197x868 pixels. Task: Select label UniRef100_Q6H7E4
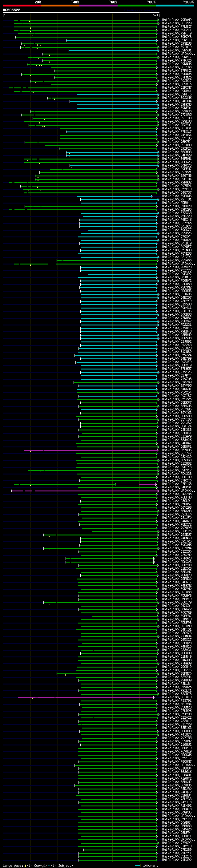176,142
